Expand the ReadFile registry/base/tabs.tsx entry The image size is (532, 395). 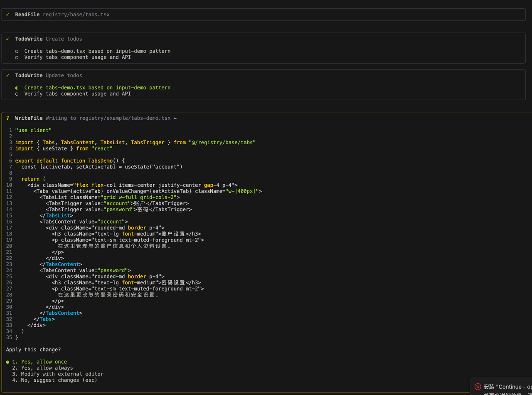[62, 15]
